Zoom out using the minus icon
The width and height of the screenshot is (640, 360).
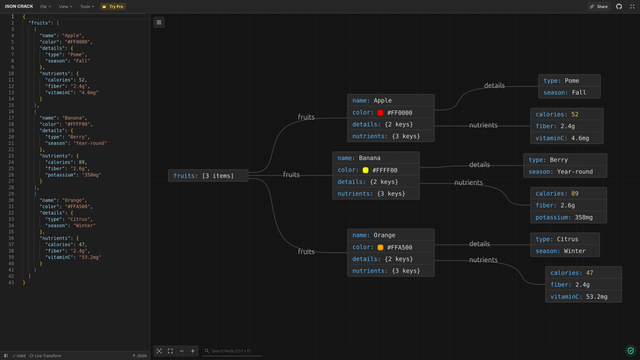pyautogui.click(x=182, y=351)
